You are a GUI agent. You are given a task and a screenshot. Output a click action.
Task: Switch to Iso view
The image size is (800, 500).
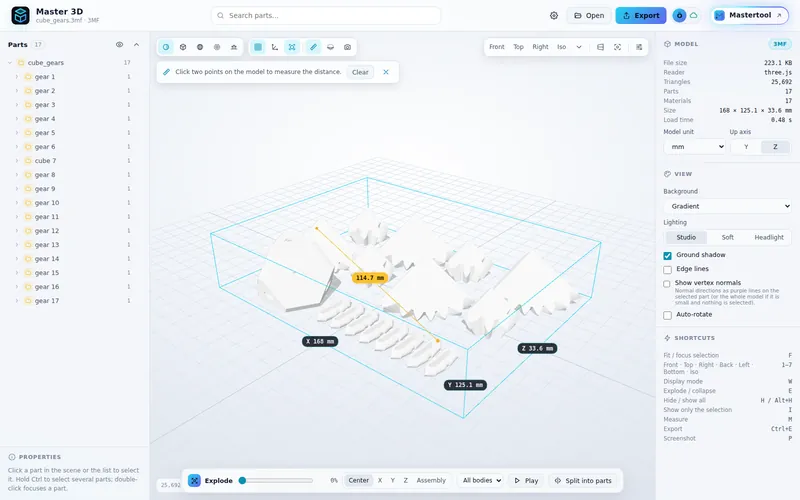pos(562,47)
